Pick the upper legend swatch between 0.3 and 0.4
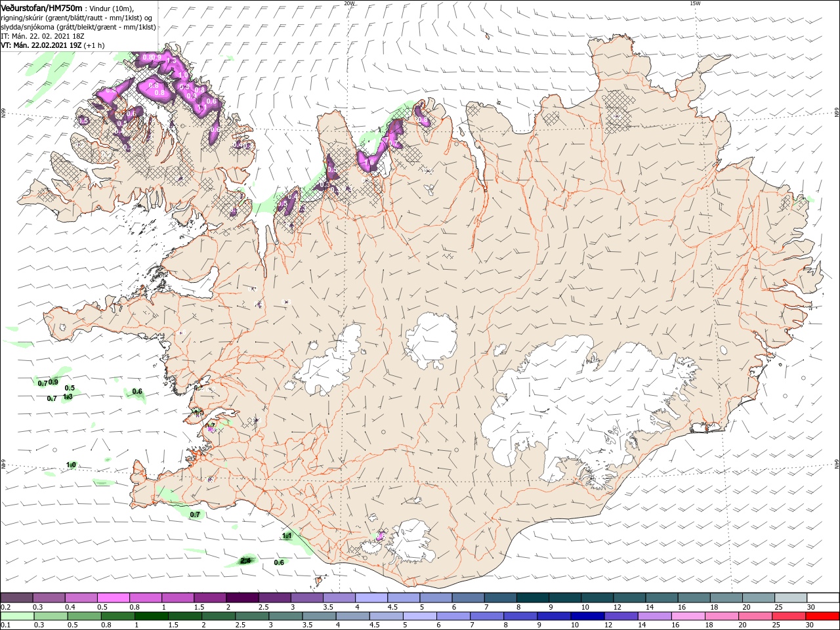The height and width of the screenshot is (630, 840). click(x=49, y=598)
